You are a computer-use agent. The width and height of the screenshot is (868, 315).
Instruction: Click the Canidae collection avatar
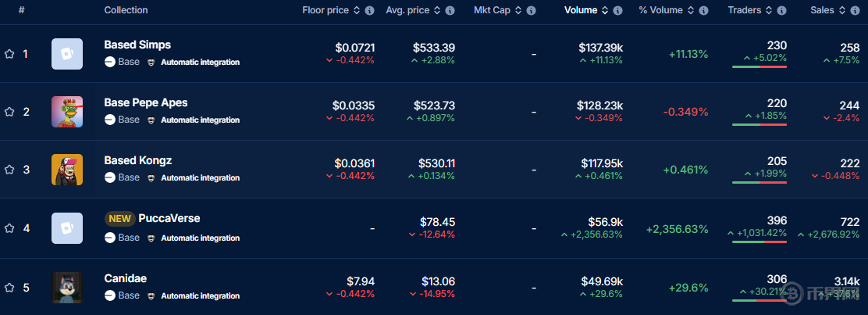67,288
